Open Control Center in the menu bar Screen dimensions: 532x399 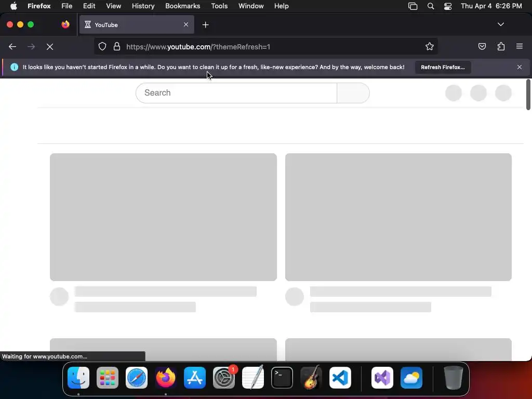coord(447,6)
